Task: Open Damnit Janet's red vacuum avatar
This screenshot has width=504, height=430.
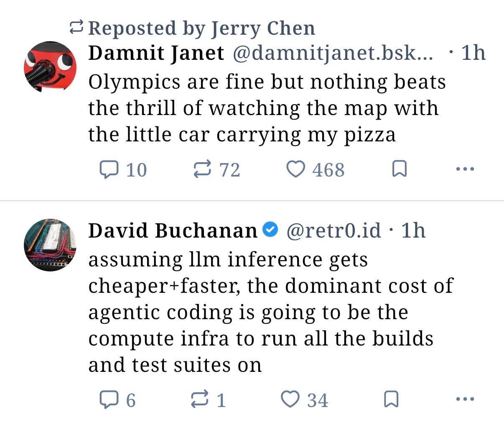Action: (x=50, y=67)
